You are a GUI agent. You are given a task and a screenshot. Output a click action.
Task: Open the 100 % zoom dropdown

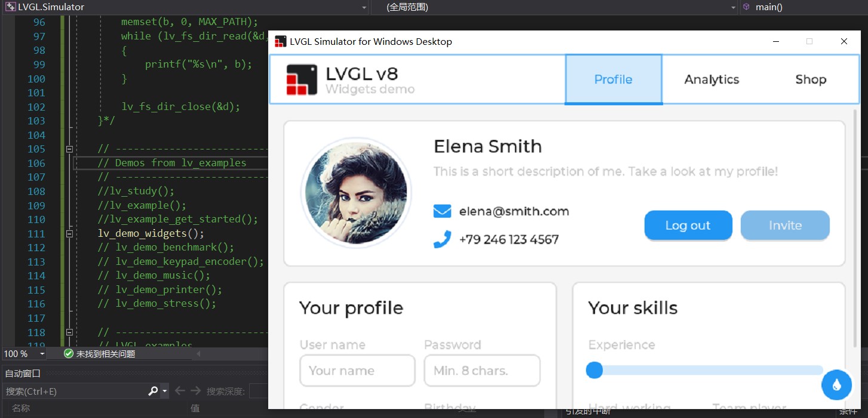tap(42, 354)
